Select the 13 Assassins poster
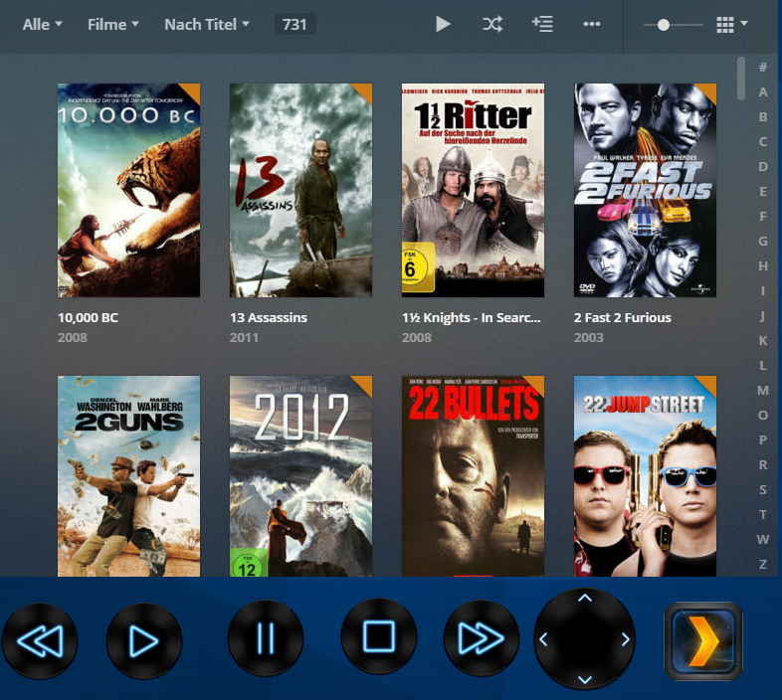 (300, 190)
